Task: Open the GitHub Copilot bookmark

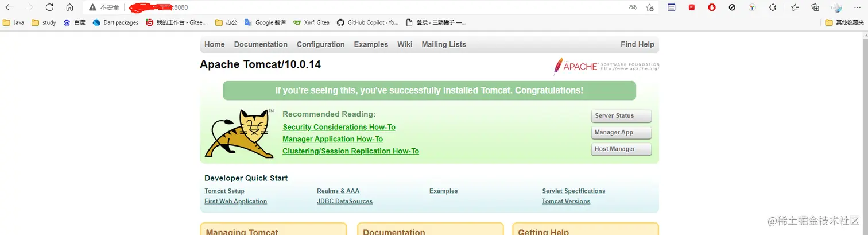Action: 367,22
